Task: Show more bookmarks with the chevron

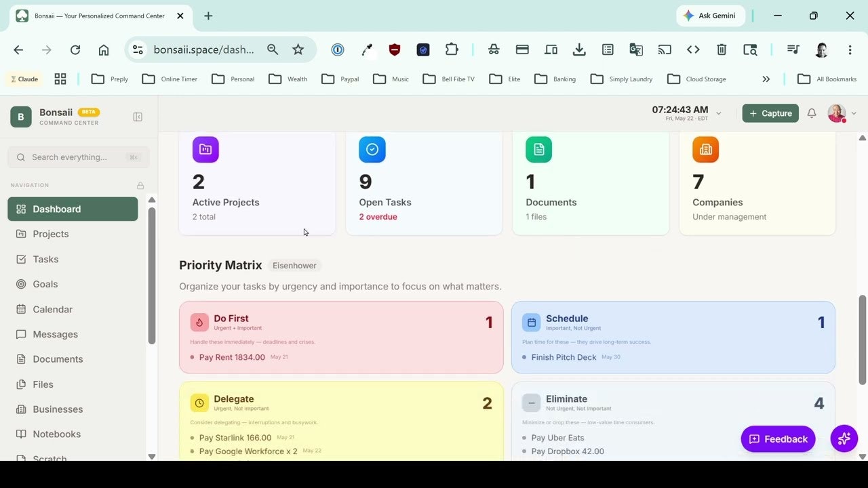Action: click(766, 79)
